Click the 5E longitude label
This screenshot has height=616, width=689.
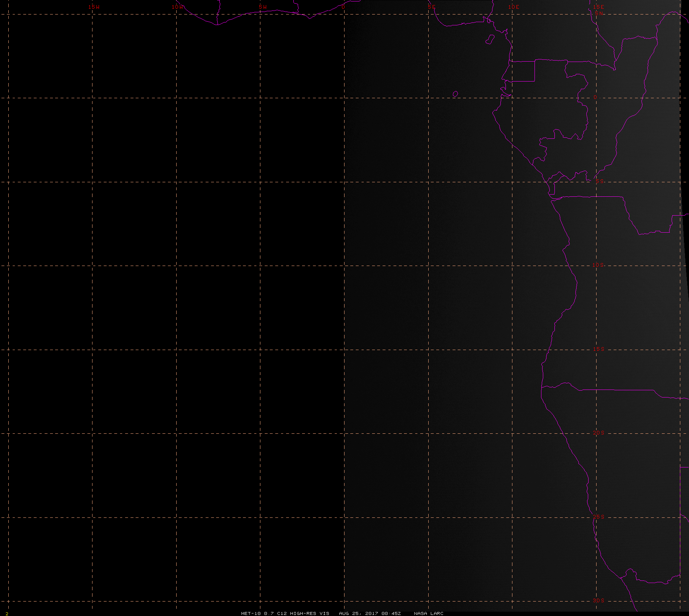pos(432,7)
